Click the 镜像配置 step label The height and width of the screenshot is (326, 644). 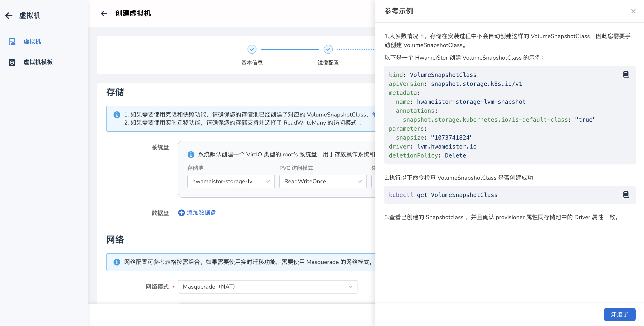click(x=328, y=63)
